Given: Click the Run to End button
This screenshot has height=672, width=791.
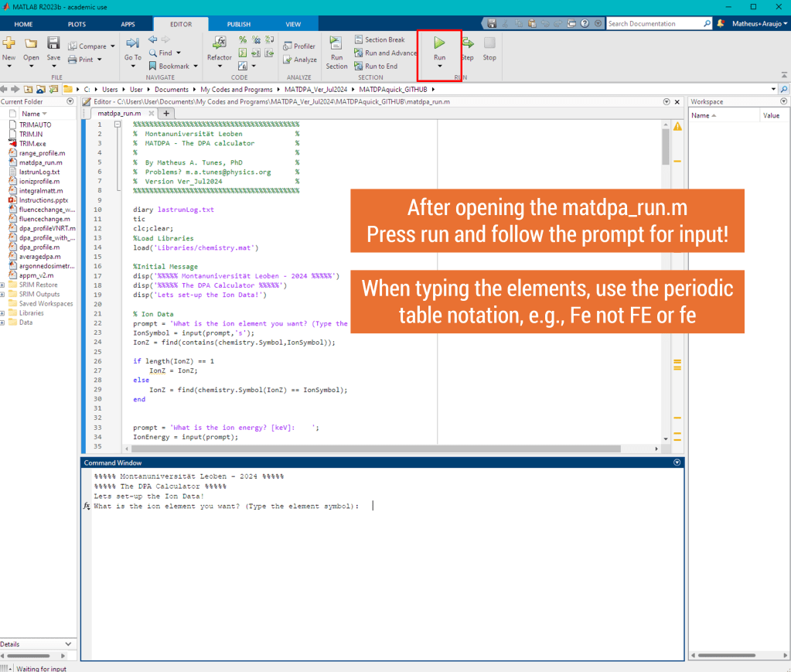Looking at the screenshot, I should coord(376,66).
